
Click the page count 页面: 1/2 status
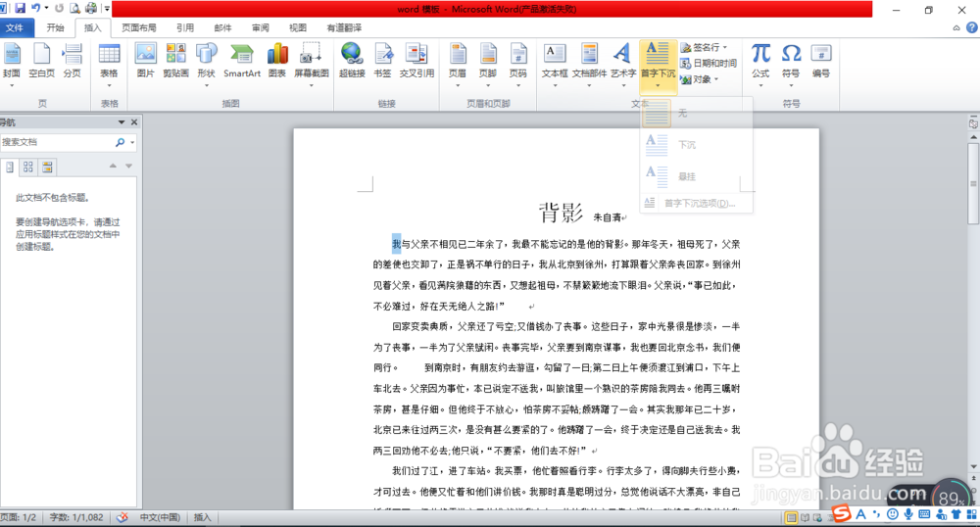click(x=18, y=517)
